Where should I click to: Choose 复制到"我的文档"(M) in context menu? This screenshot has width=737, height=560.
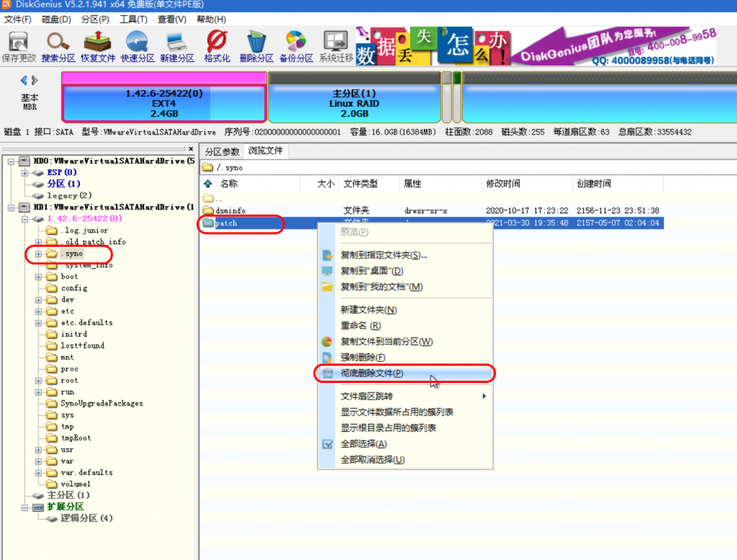tap(404, 286)
